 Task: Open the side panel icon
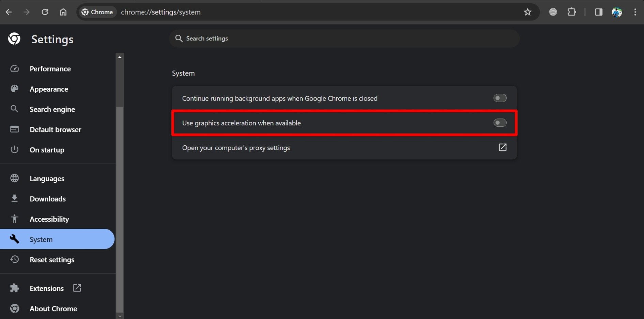pos(598,12)
